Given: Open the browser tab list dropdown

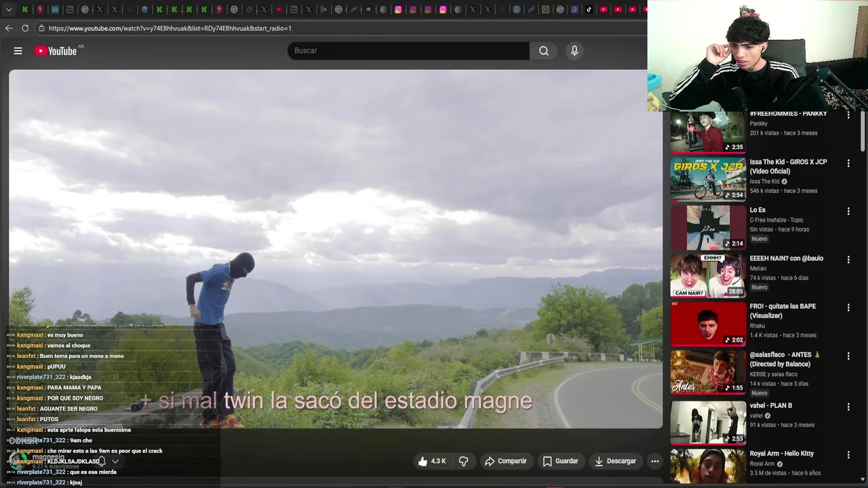Looking at the screenshot, I should click(x=9, y=9).
